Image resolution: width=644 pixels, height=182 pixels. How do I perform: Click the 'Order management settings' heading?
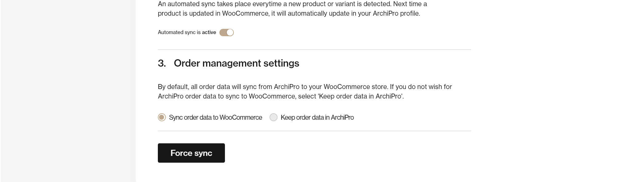click(x=236, y=63)
